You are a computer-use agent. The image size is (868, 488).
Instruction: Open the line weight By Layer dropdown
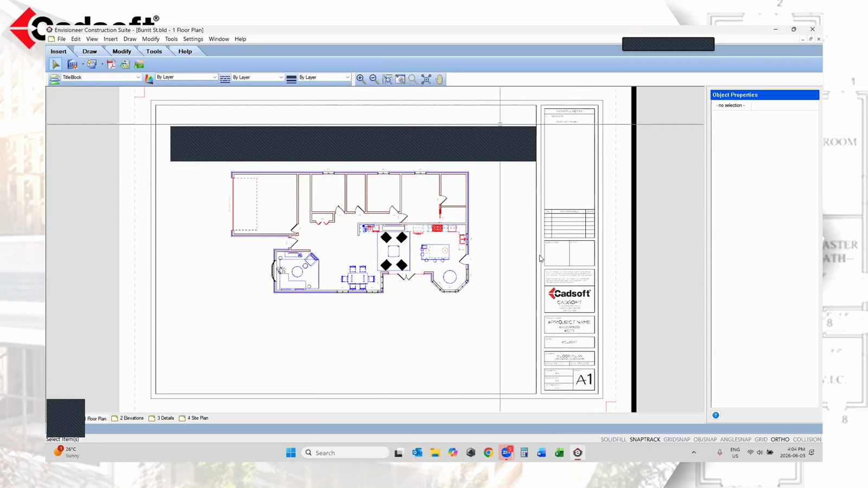pyautogui.click(x=324, y=78)
